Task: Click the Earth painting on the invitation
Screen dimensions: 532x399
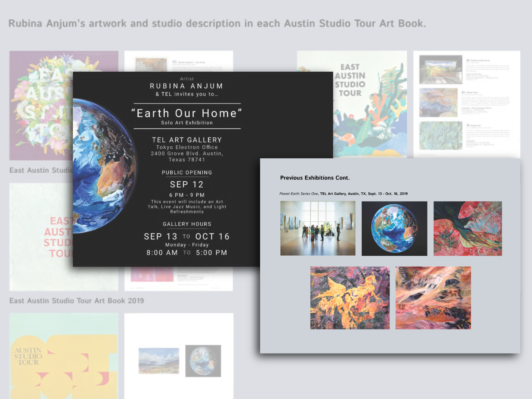Action: coord(104,166)
